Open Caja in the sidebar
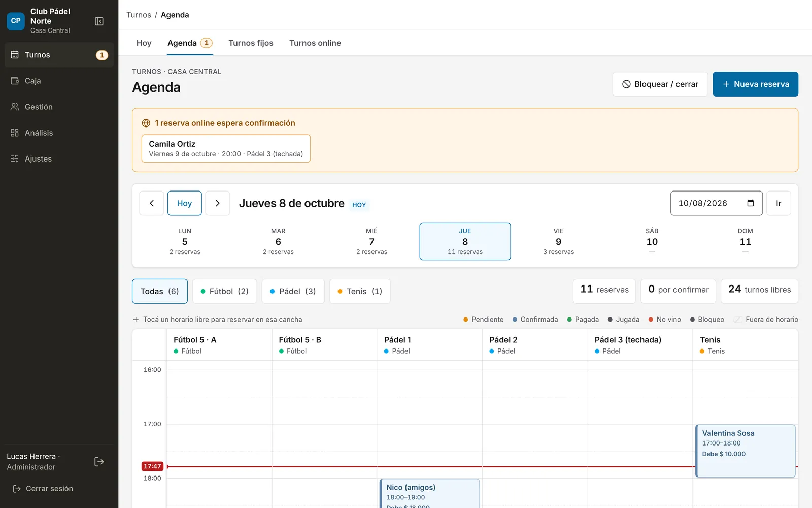 [59, 81]
